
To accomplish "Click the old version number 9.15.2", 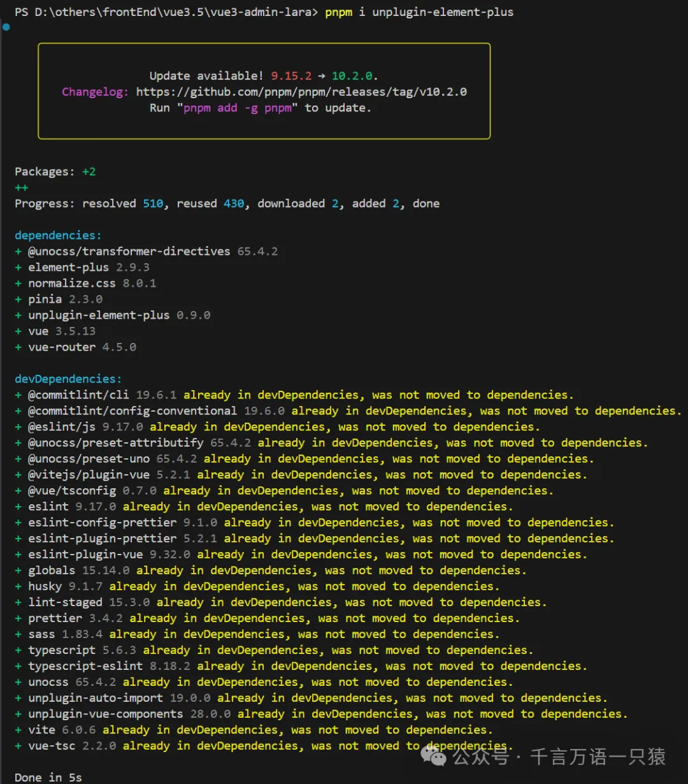I will tap(291, 76).
